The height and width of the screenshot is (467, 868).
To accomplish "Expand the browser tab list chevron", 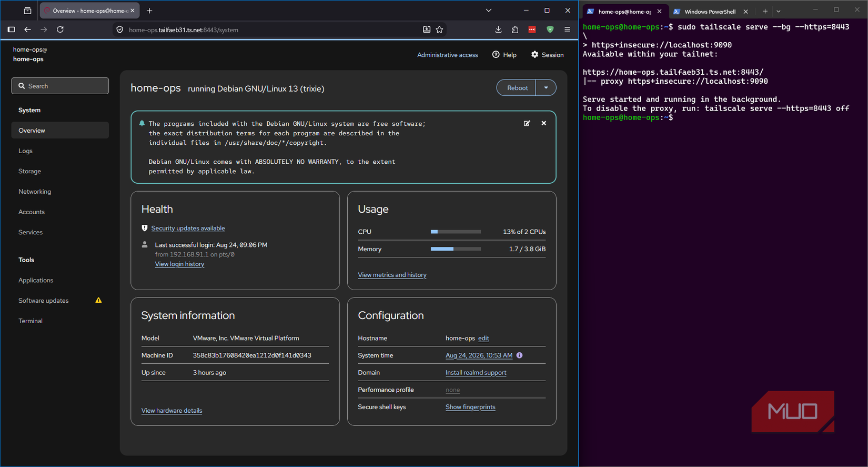I will tap(489, 11).
